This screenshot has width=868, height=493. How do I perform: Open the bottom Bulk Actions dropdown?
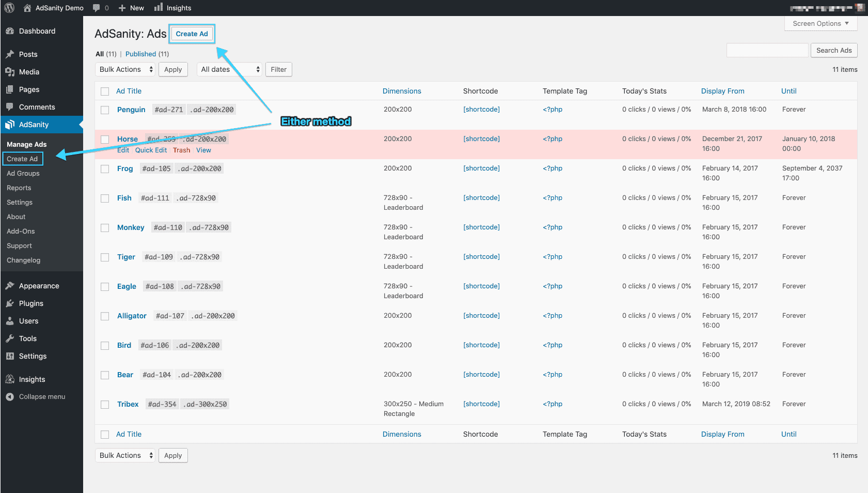pyautogui.click(x=125, y=455)
